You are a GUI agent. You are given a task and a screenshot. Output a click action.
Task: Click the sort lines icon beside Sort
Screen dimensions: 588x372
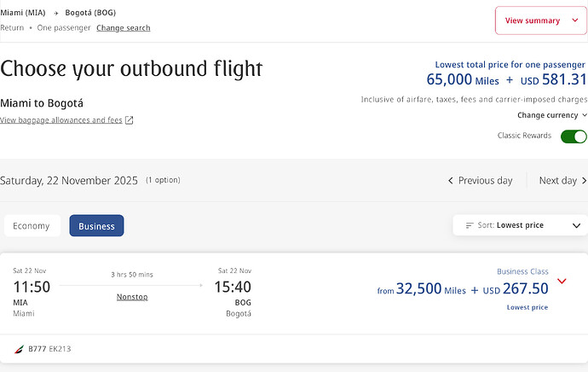(470, 225)
